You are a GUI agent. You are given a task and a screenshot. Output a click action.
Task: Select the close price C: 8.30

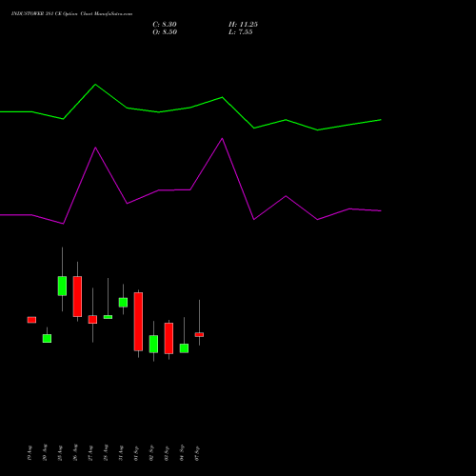[x=165, y=25]
